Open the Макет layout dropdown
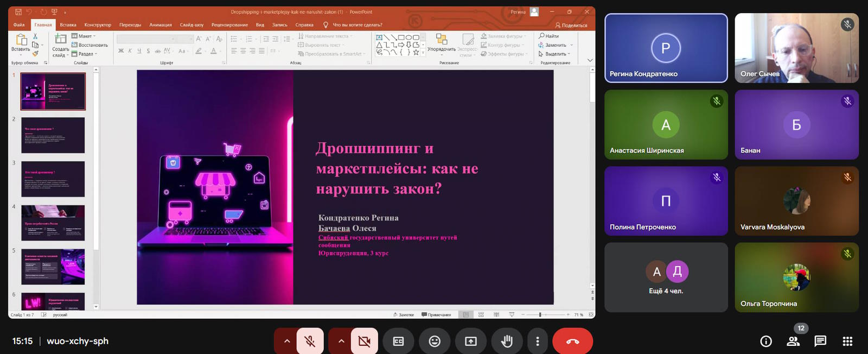The width and height of the screenshot is (868, 354). 85,36
